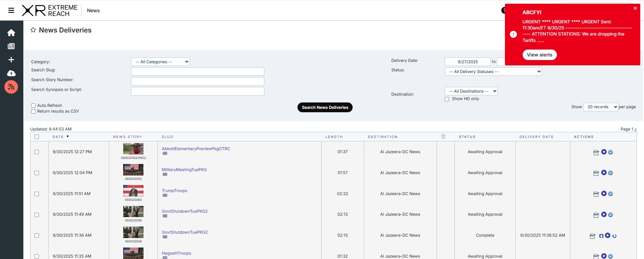Click the cloud upload sidebar icon
644x259 pixels.
11,73
